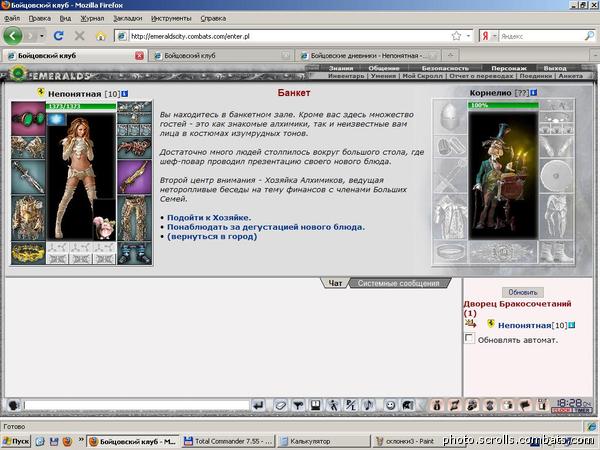Open the Справка menu

click(213, 18)
